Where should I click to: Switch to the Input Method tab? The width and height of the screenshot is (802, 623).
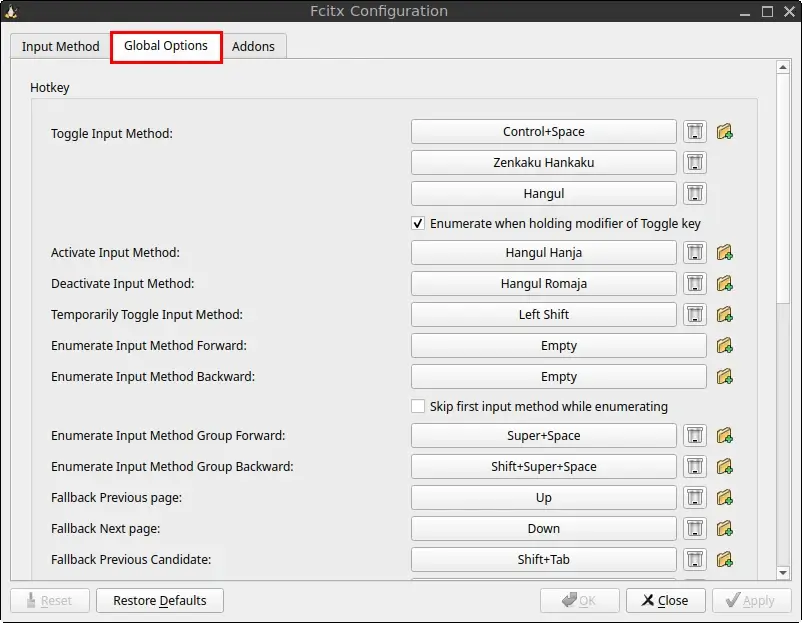point(60,47)
